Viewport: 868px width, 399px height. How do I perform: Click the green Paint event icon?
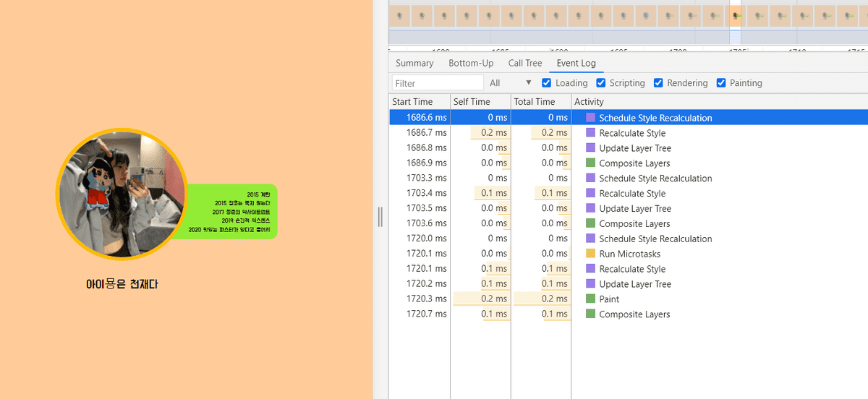click(x=590, y=299)
